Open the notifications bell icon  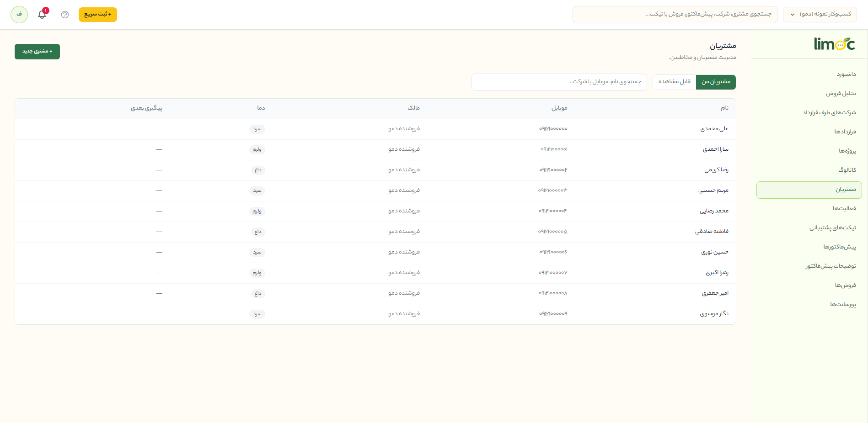pos(42,14)
